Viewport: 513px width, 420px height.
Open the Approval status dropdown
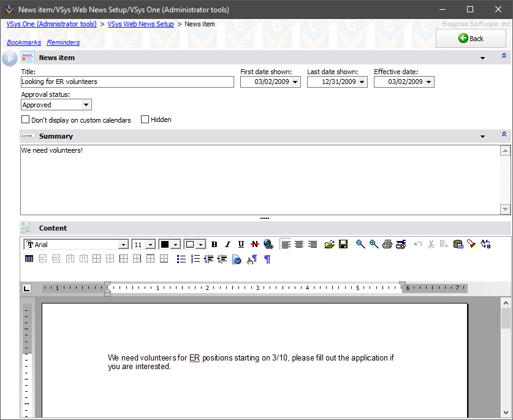pyautogui.click(x=86, y=105)
